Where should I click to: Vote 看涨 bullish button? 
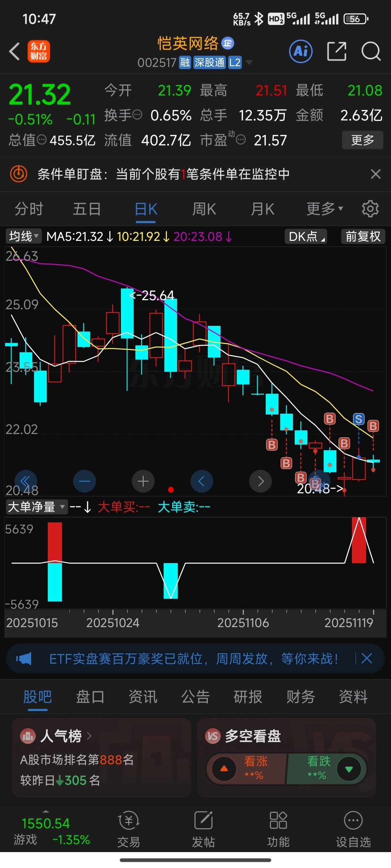coord(247,769)
